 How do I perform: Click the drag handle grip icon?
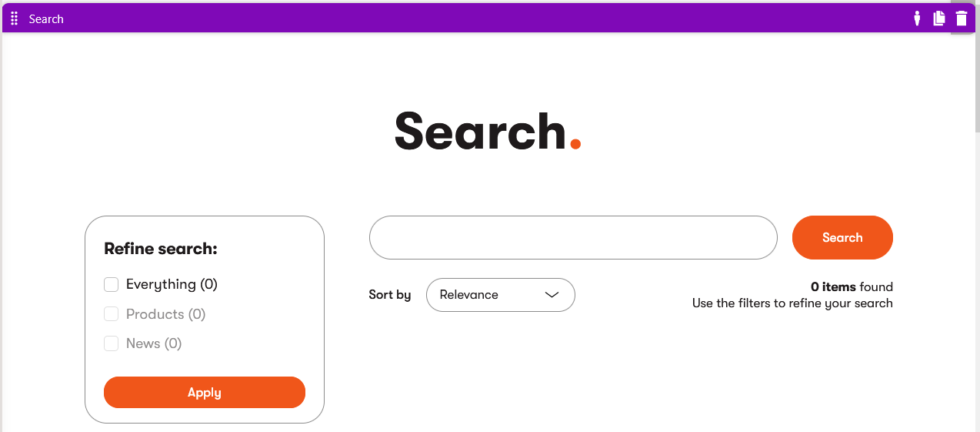[x=14, y=18]
